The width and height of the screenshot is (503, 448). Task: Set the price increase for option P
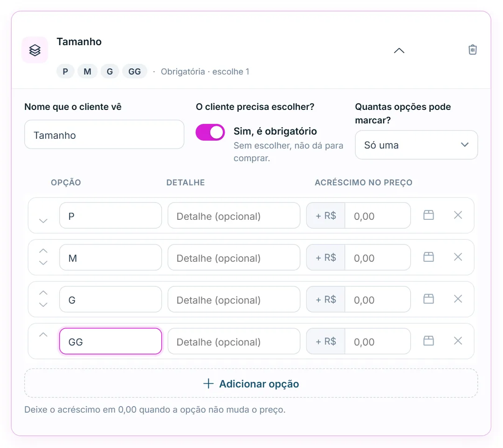[378, 216]
